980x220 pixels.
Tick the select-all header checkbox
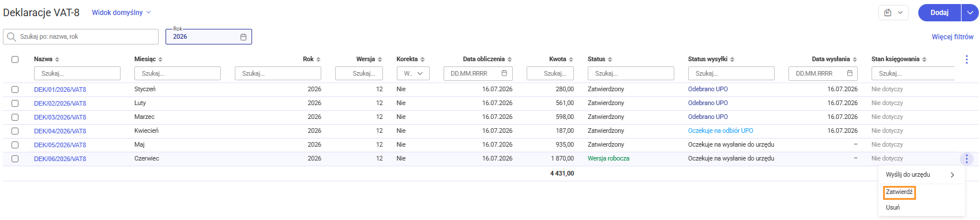[15, 59]
